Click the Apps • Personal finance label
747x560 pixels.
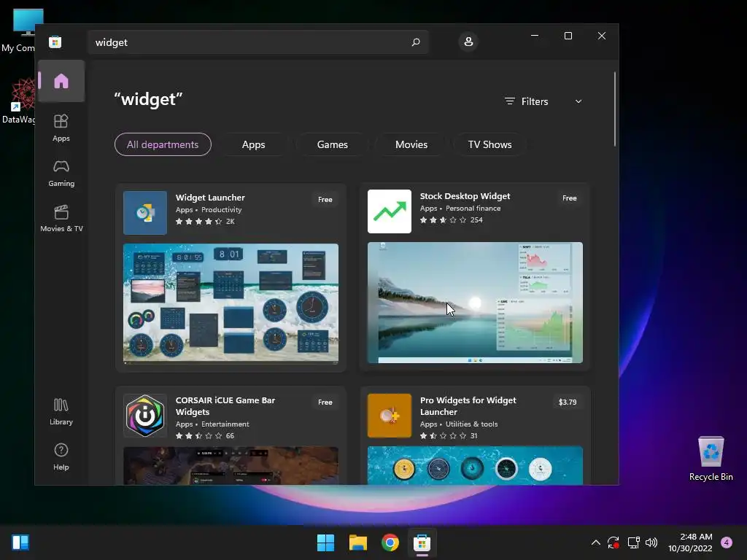(460, 208)
